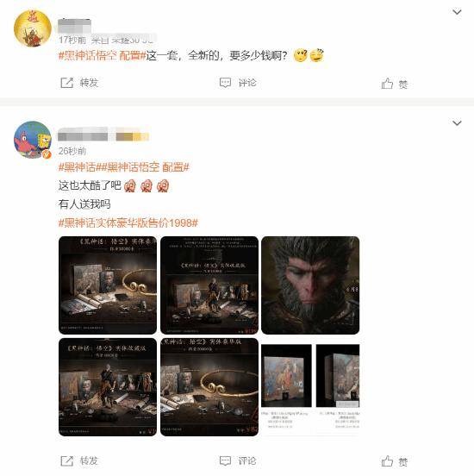Viewport: 474px width, 476px height.
Task: Like the first post with thumbs-up icon
Action: 387,83
